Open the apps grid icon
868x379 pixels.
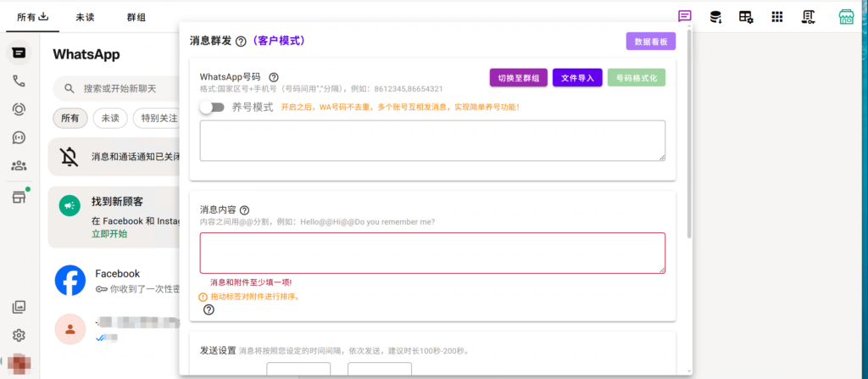click(x=777, y=17)
